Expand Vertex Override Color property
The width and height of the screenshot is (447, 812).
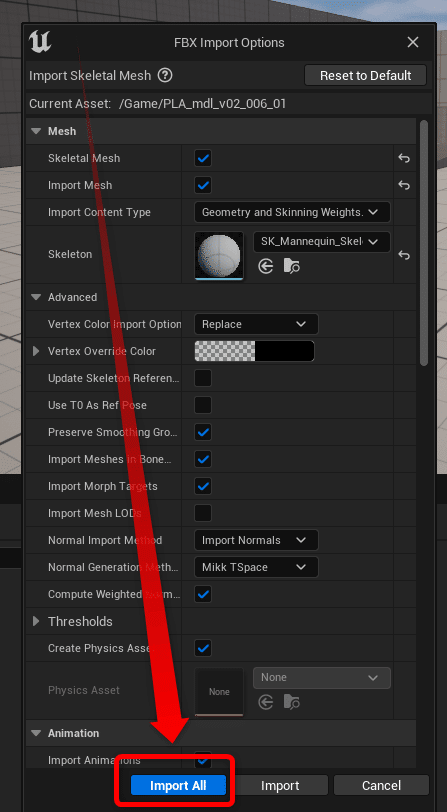(x=36, y=351)
